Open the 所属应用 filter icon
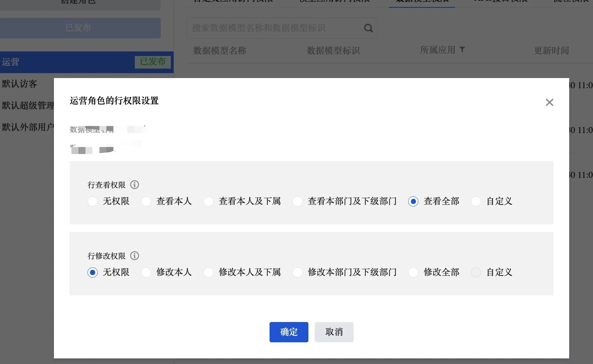593x364 pixels. [x=462, y=49]
